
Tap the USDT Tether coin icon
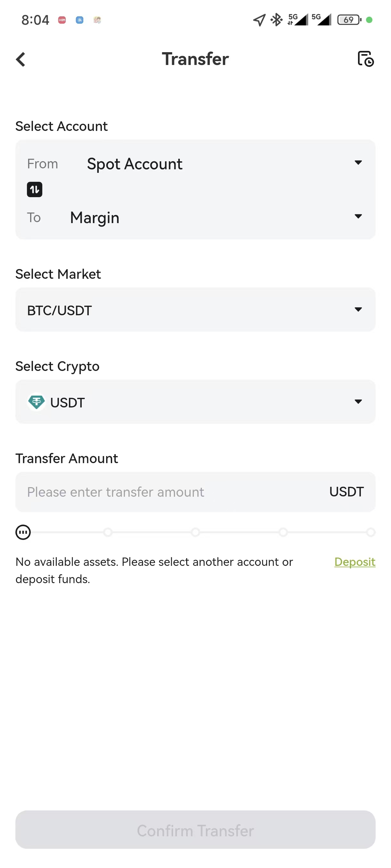[x=37, y=402]
